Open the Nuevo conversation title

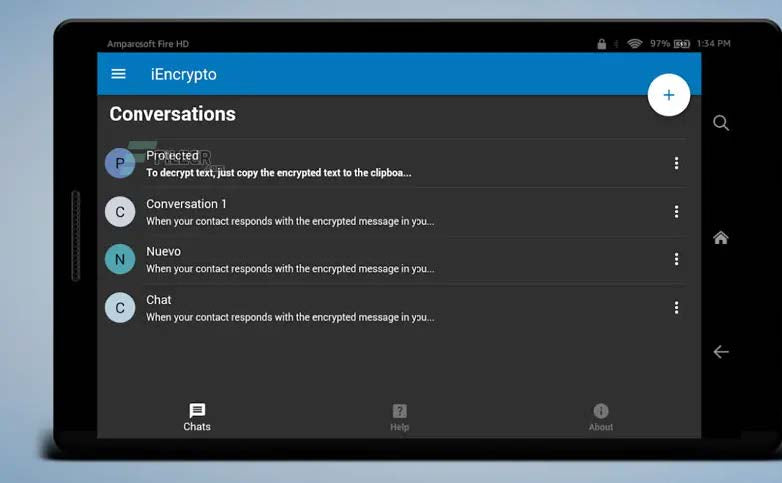[163, 251]
